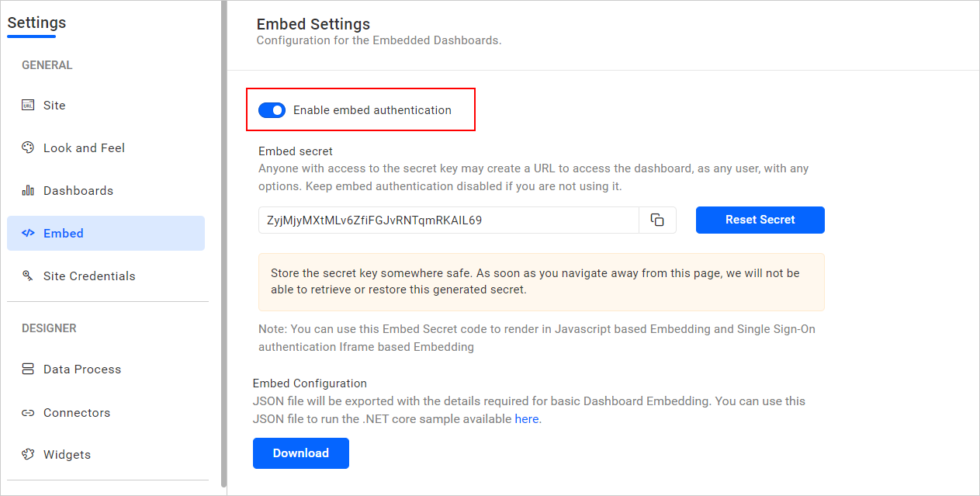
Task: Open the .NET core sample via here link
Action: click(527, 418)
